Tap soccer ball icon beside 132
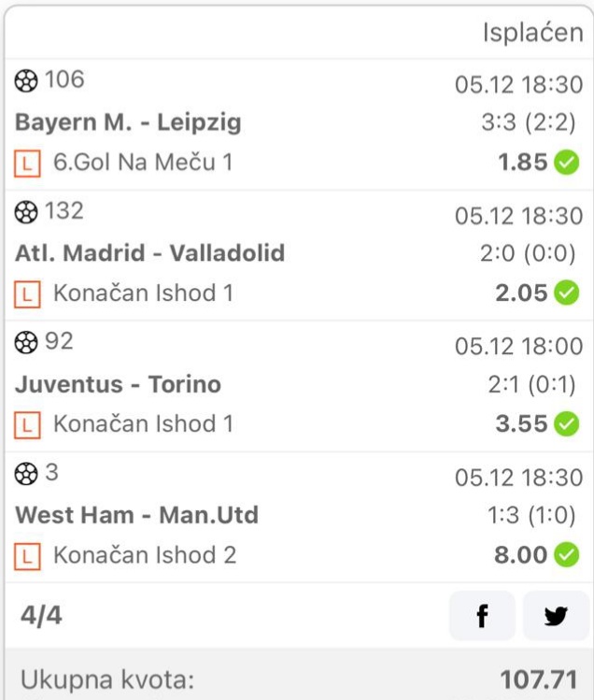The width and height of the screenshot is (594, 700). coord(26,212)
